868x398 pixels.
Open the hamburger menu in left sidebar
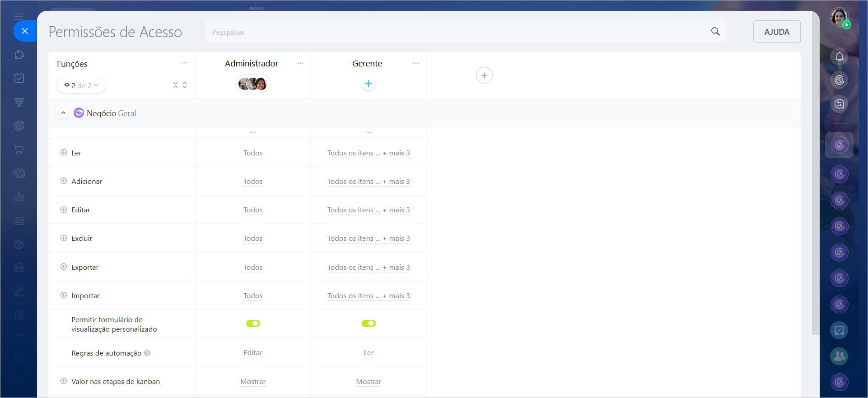(19, 17)
